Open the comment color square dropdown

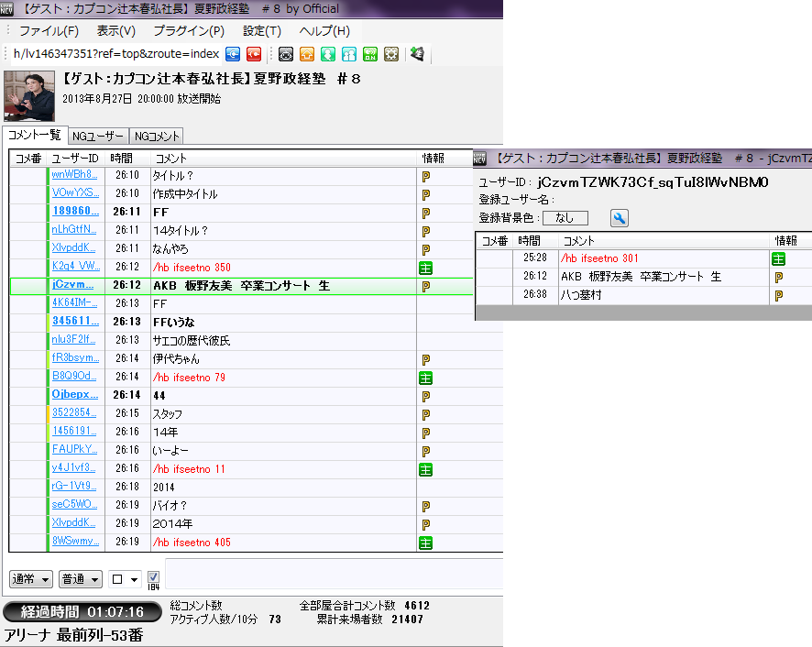pyautogui.click(x=126, y=579)
